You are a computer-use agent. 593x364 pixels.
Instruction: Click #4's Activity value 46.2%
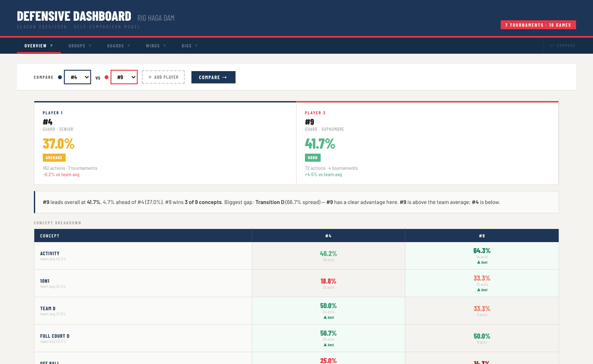click(x=328, y=253)
